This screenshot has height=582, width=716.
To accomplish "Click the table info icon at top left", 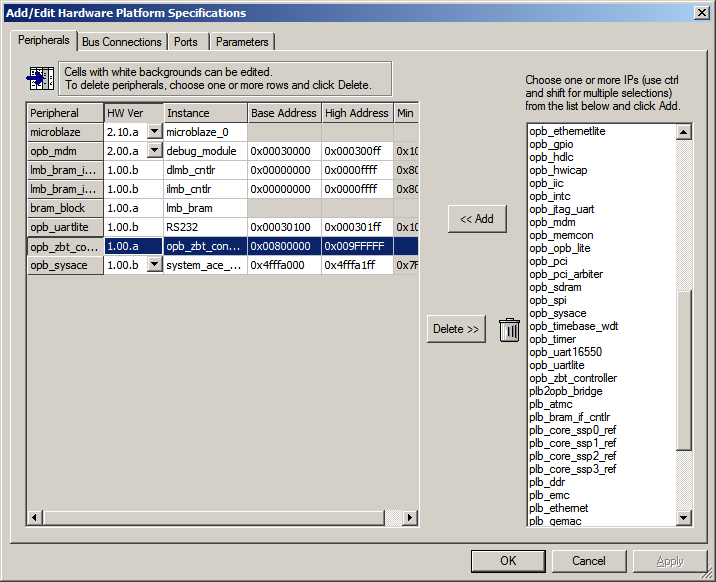I will coord(41,78).
